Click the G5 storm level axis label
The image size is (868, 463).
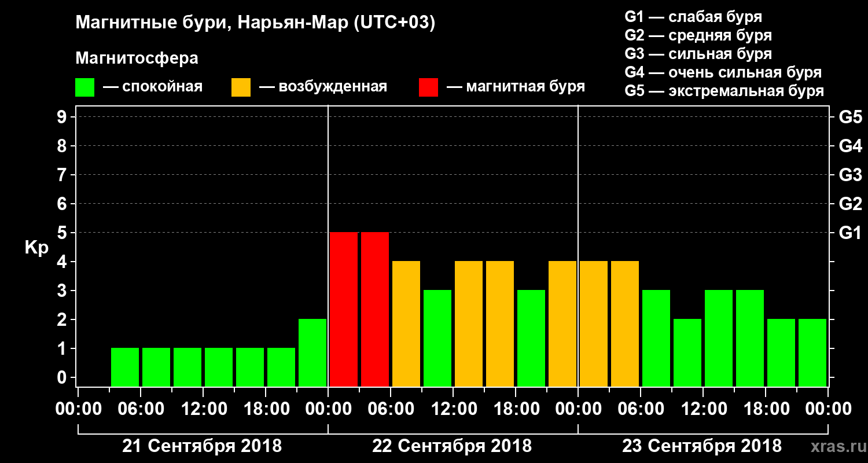(x=850, y=117)
